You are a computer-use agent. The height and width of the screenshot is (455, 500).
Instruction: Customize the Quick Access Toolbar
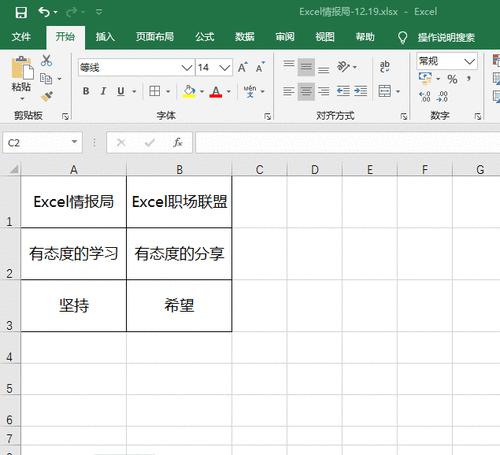click(99, 12)
